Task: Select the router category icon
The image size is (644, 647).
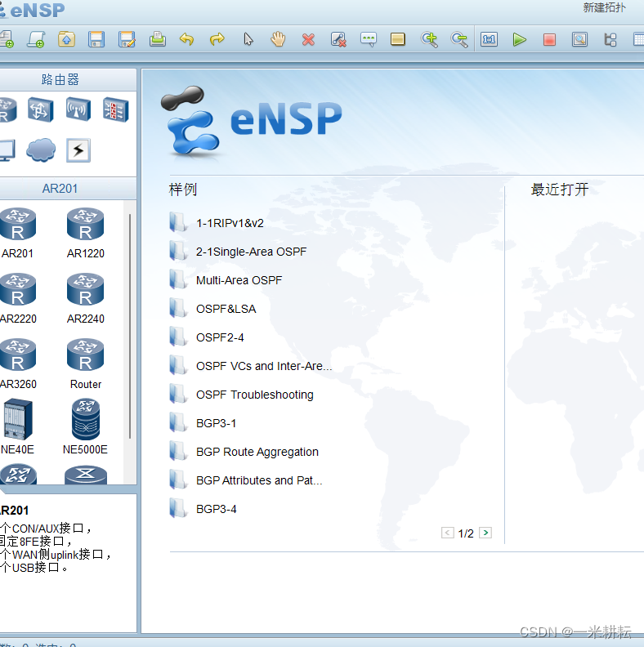Action: (x=7, y=109)
